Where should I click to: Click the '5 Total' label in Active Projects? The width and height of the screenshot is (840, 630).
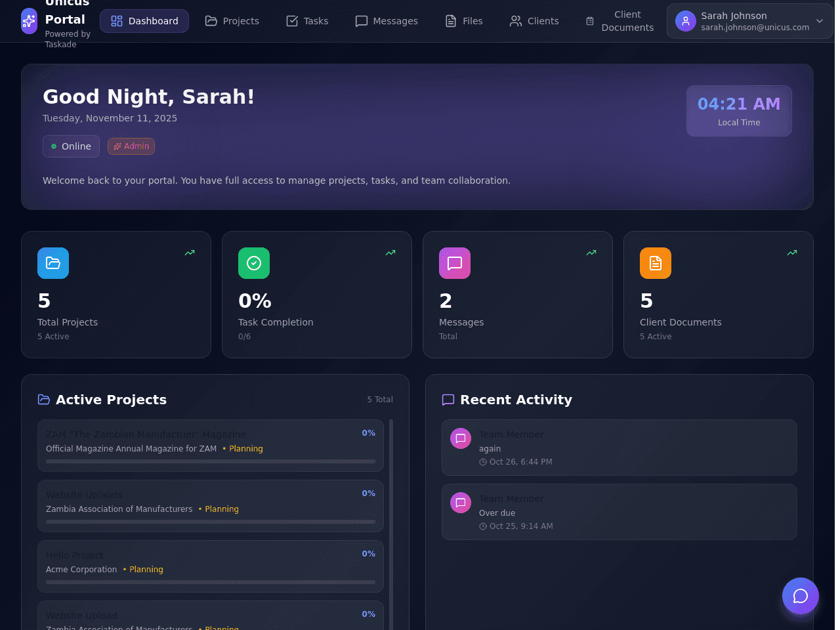click(x=380, y=400)
